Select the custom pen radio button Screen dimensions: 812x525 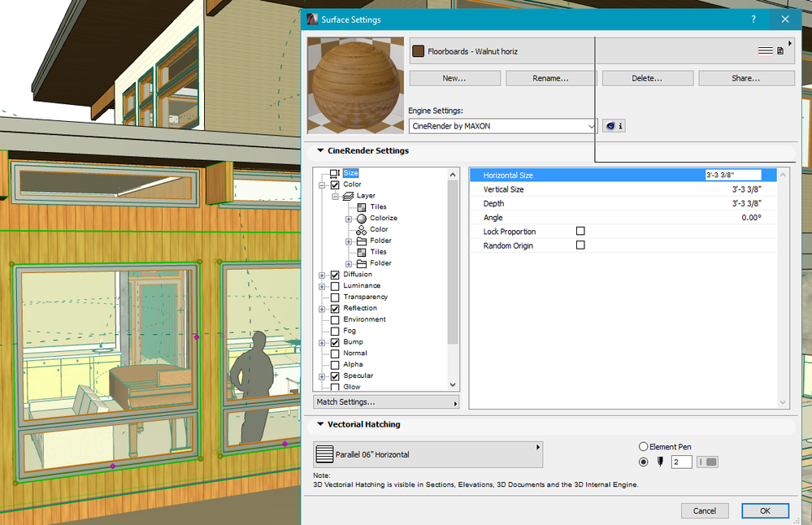pyautogui.click(x=643, y=462)
